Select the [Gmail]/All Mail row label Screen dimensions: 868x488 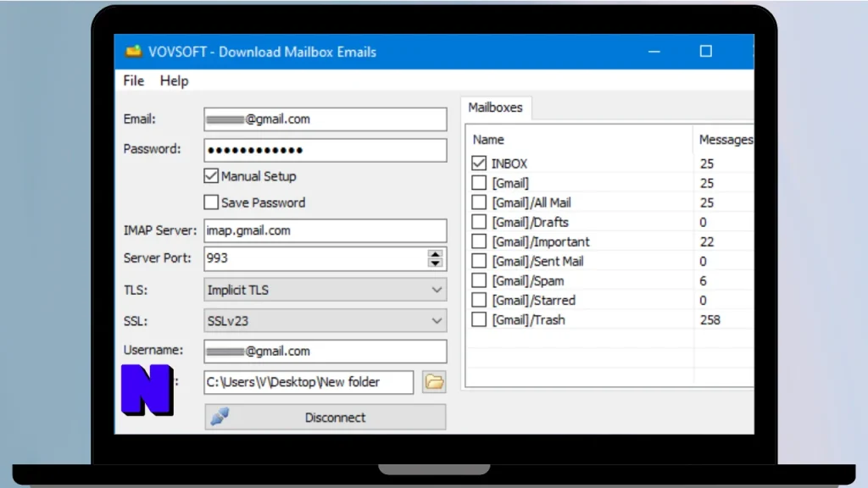pos(531,202)
